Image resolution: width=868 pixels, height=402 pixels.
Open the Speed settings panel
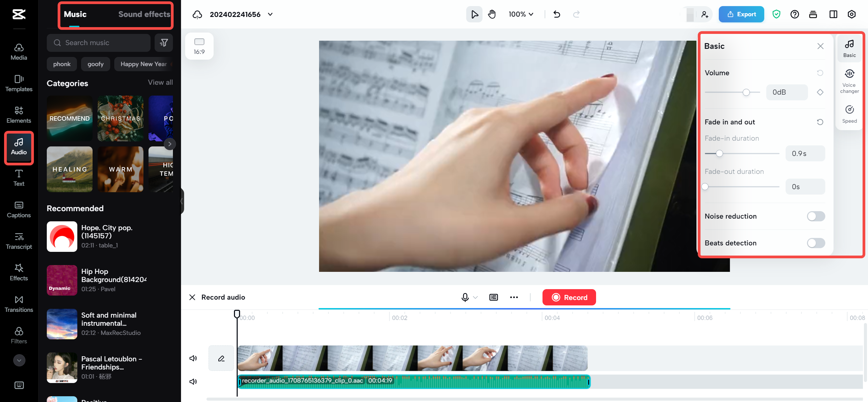pos(849,113)
